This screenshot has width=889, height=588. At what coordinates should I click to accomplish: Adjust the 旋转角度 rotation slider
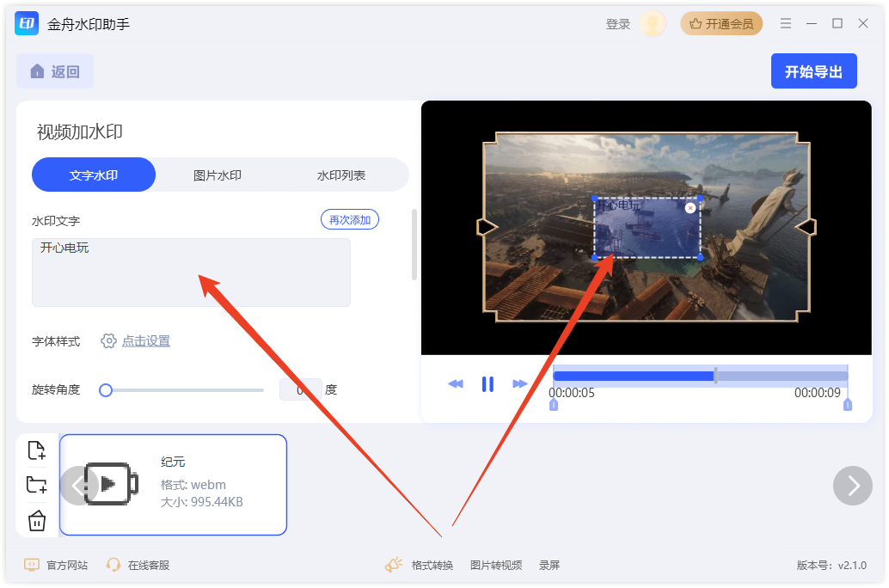click(105, 389)
